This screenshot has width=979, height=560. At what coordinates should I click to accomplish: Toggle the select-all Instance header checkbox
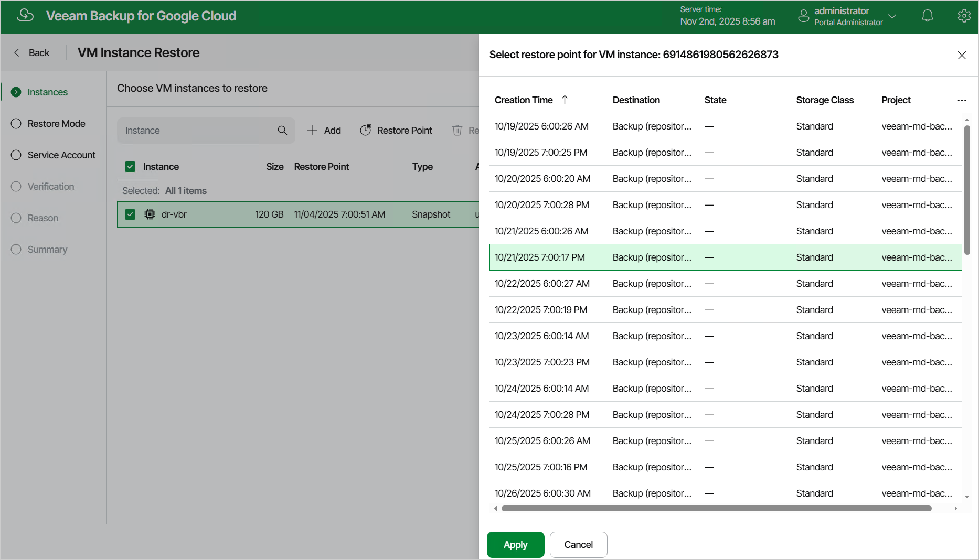(x=130, y=167)
